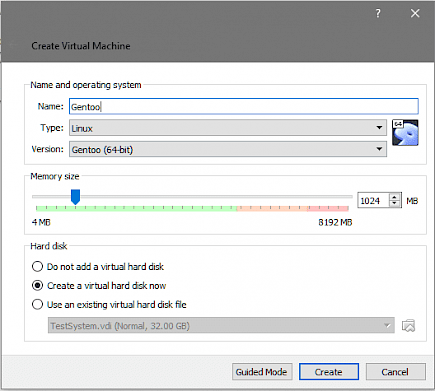435x391 pixels.
Task: Click the Create button
Action: pyautogui.click(x=329, y=372)
